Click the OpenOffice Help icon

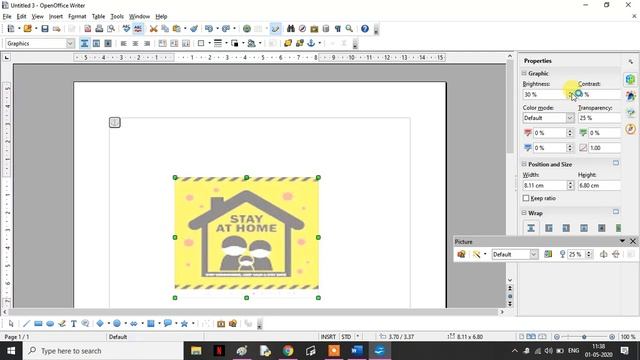(365, 29)
